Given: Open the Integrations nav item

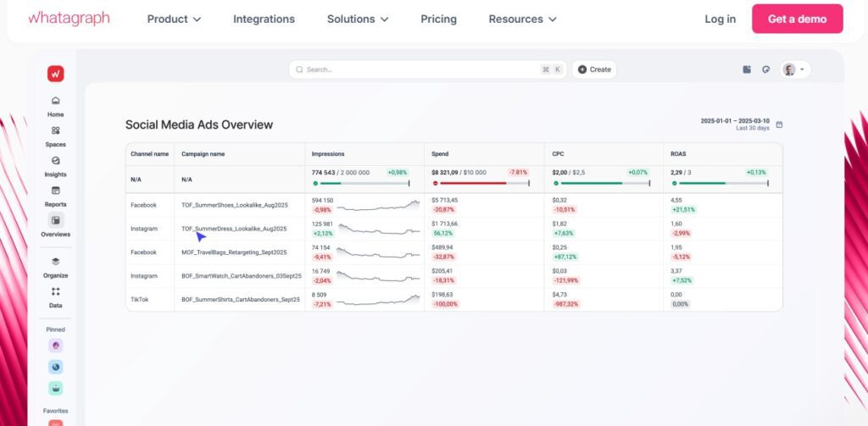Looking at the screenshot, I should (264, 19).
